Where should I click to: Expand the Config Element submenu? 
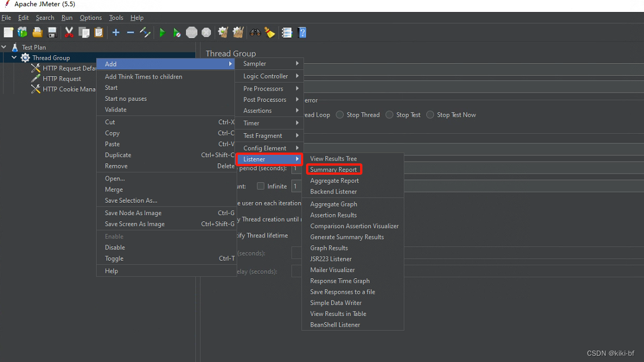pos(269,148)
